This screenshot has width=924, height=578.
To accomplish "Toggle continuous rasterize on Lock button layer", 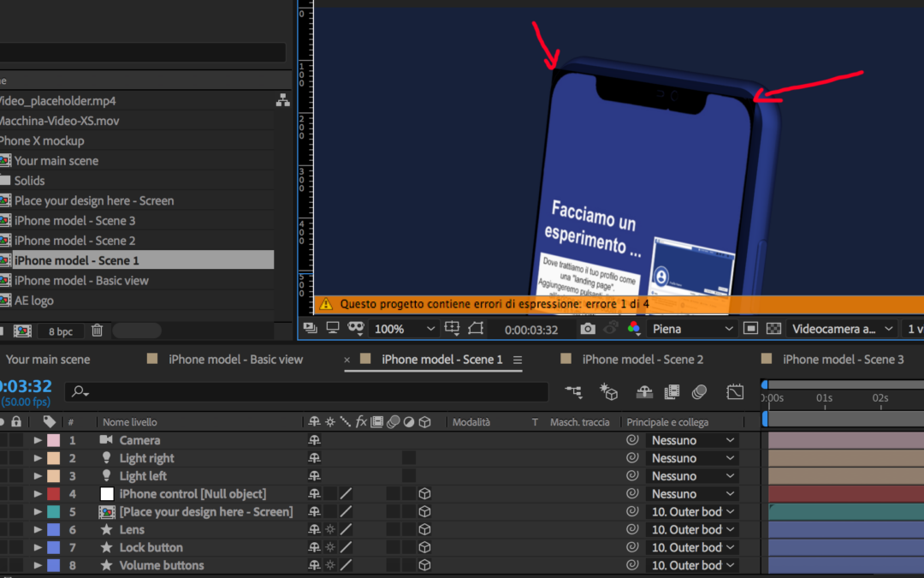I will [330, 546].
